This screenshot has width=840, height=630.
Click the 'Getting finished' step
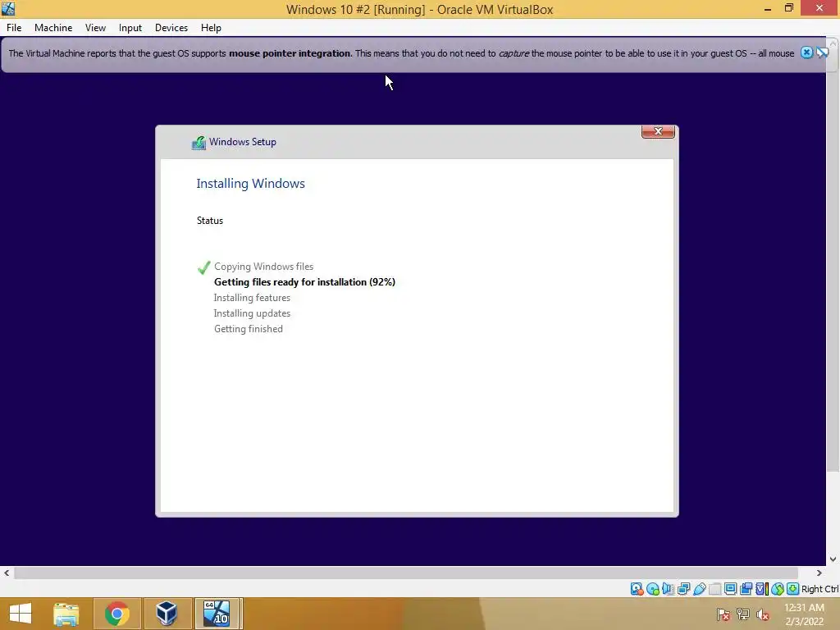[248, 328]
